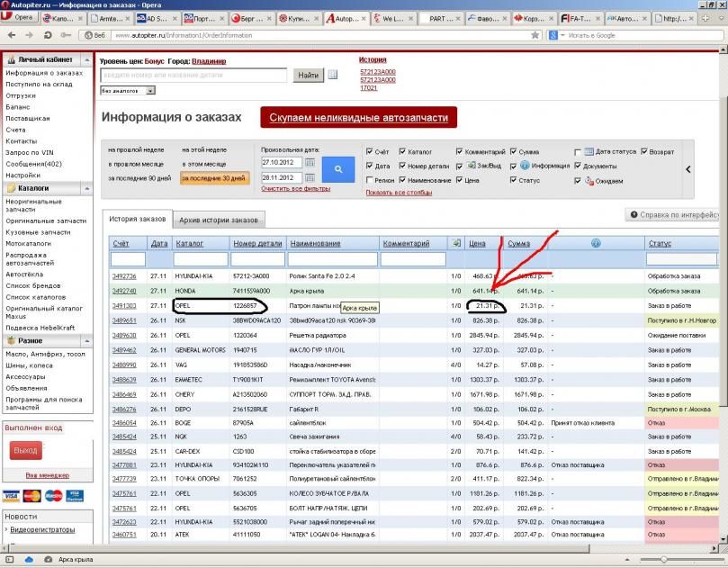Open the search engine dropdown arrow

(x=562, y=35)
